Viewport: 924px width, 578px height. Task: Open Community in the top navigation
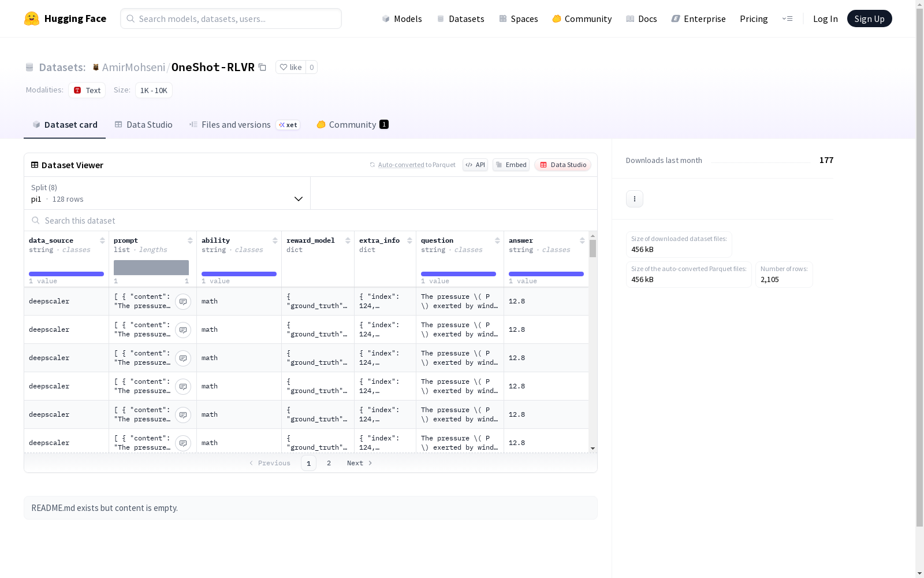coord(582,18)
